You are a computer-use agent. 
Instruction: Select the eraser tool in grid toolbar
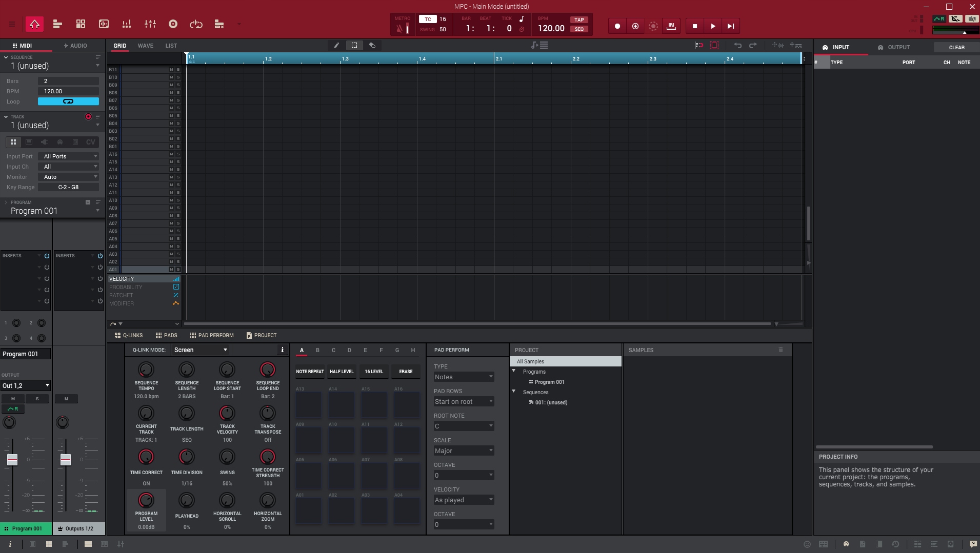[x=372, y=46]
